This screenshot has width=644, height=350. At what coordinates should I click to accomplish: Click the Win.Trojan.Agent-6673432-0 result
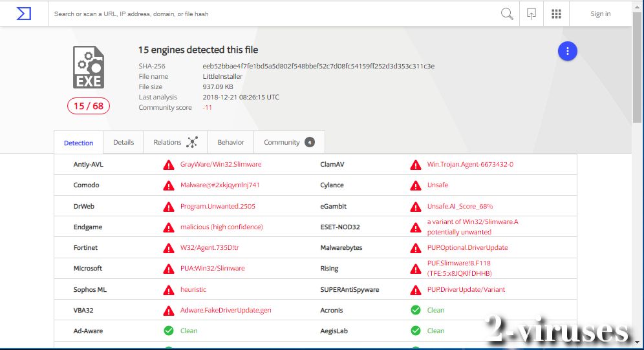pyautogui.click(x=470, y=164)
